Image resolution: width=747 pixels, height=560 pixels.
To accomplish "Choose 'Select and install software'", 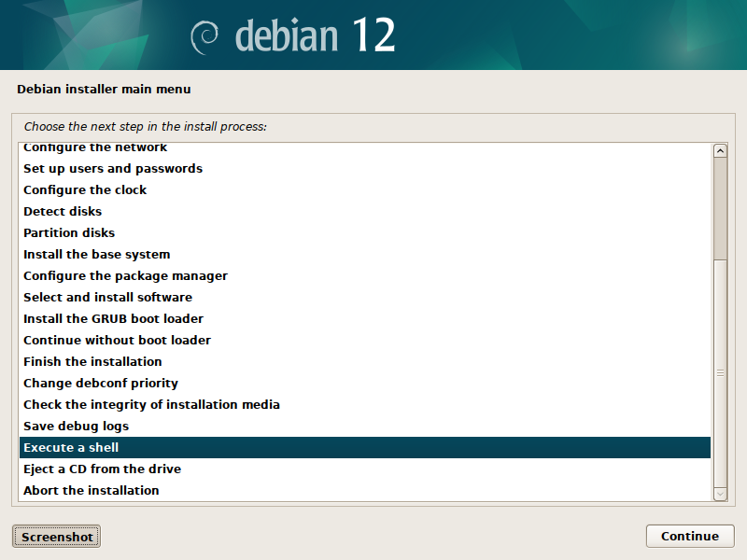I will 365,297.
